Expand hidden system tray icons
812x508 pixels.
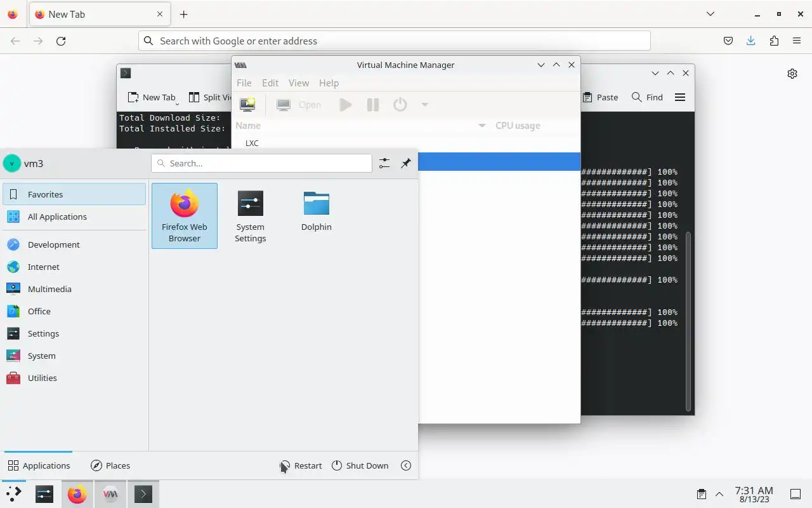point(719,494)
